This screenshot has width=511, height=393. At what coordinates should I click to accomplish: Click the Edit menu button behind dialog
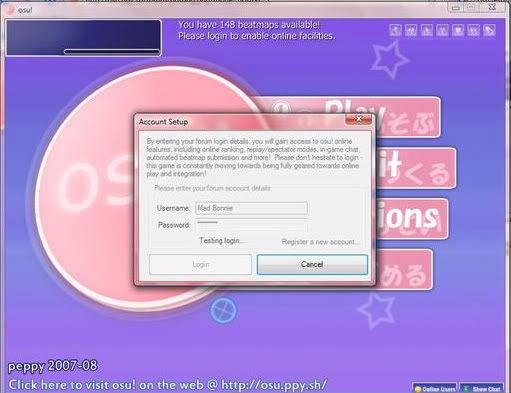(x=416, y=168)
